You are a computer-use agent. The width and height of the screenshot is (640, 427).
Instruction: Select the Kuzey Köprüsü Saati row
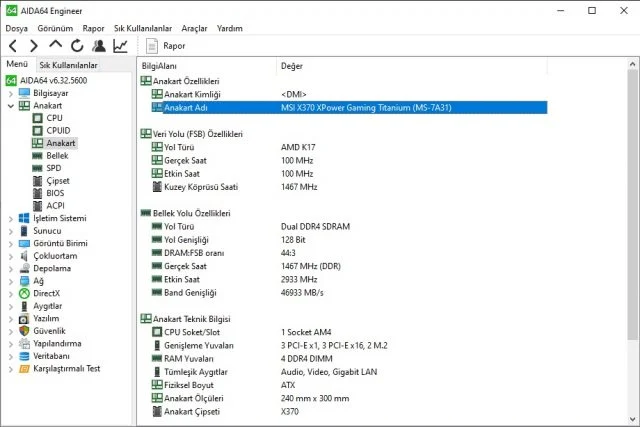pyautogui.click(x=349, y=187)
